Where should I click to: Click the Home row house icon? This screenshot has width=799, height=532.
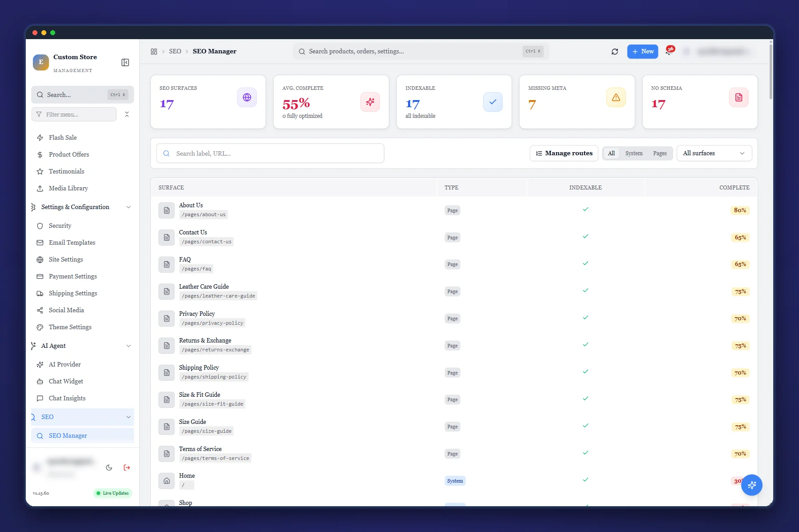[x=166, y=481]
